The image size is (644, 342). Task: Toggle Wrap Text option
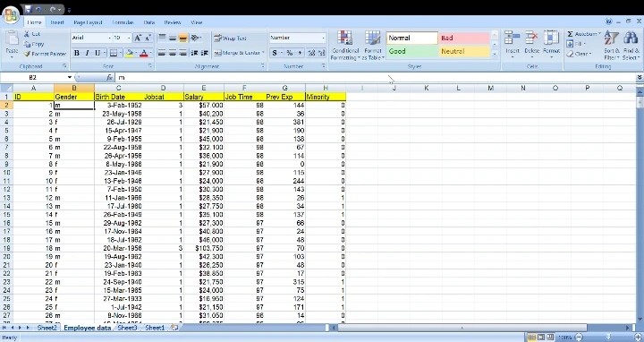230,38
